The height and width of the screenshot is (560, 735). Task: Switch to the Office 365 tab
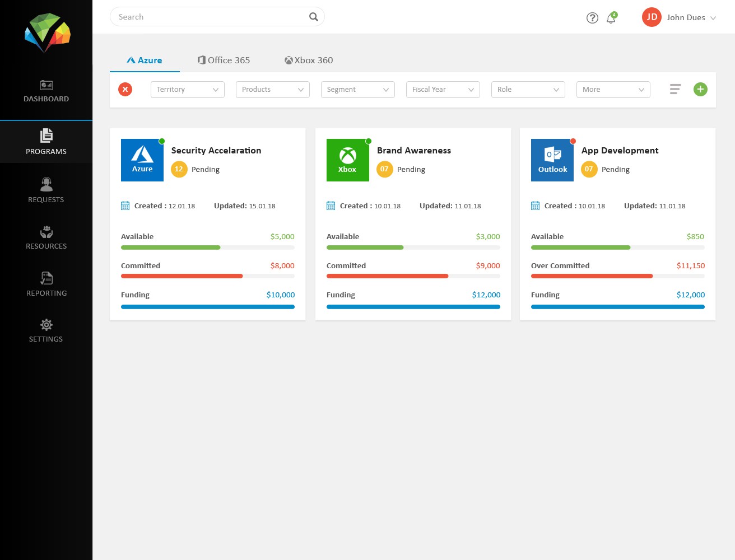pos(224,60)
